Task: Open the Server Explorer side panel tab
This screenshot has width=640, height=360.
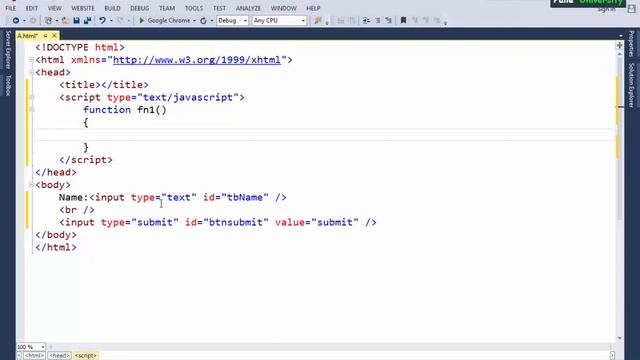Action: [x=8, y=50]
